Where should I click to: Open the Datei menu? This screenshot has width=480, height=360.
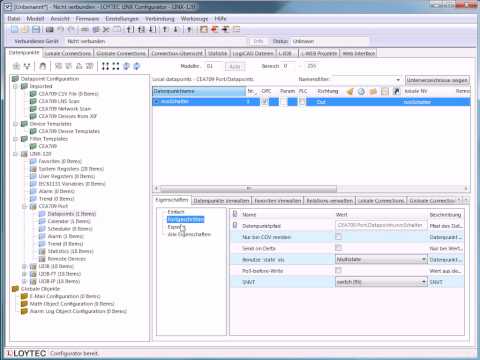pyautogui.click(x=14, y=19)
